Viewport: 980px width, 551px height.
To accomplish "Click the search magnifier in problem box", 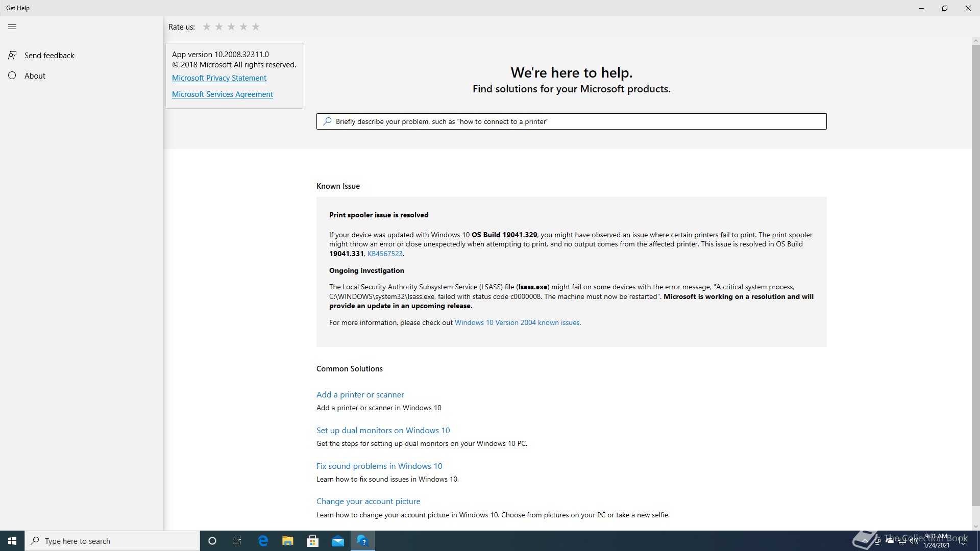I will (x=328, y=121).
